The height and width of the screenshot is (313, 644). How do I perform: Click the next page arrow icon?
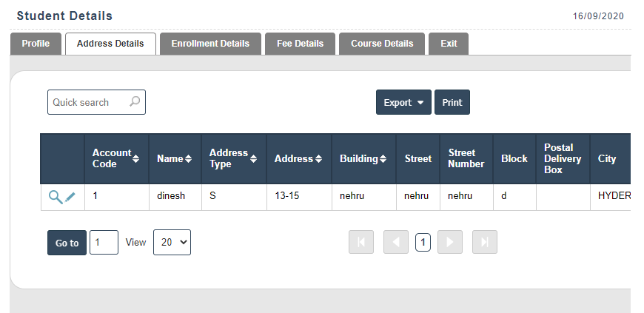[449, 243]
